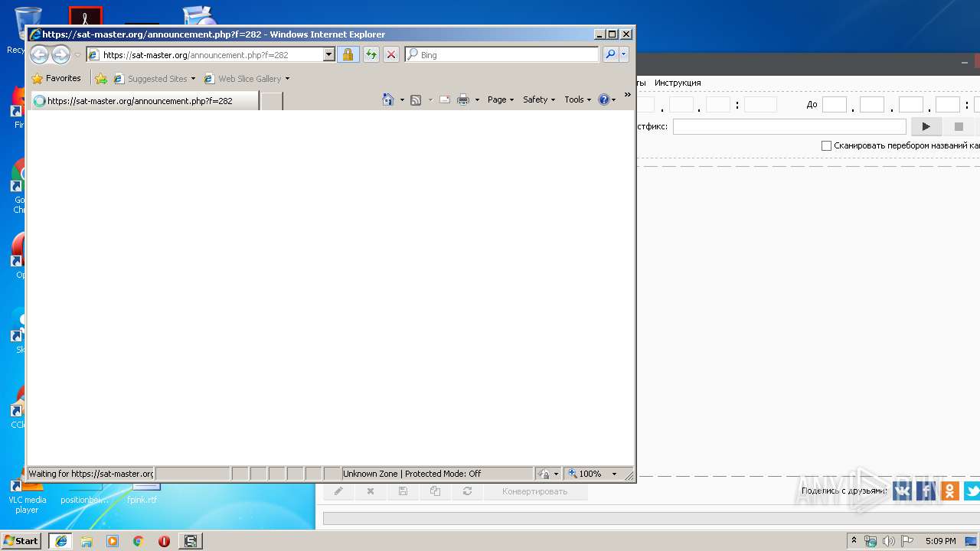The height and width of the screenshot is (551, 980).
Task: Open a new blank IE tab
Action: pos(272,100)
